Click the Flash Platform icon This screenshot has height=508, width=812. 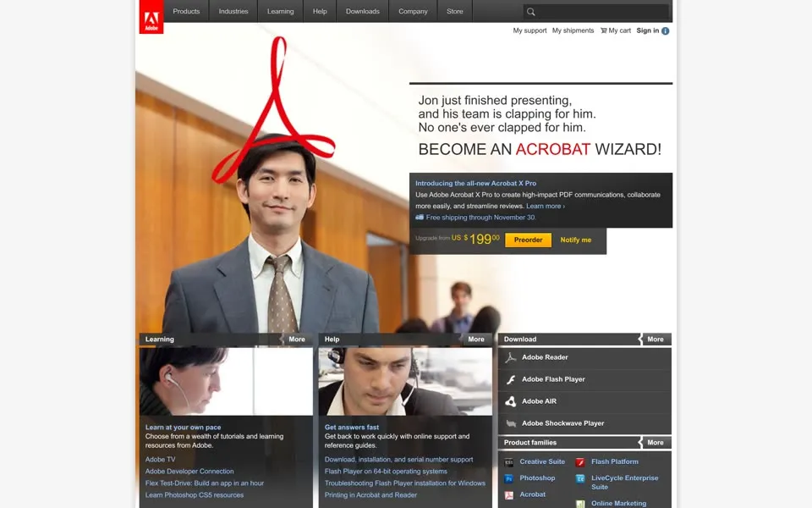pos(580,462)
